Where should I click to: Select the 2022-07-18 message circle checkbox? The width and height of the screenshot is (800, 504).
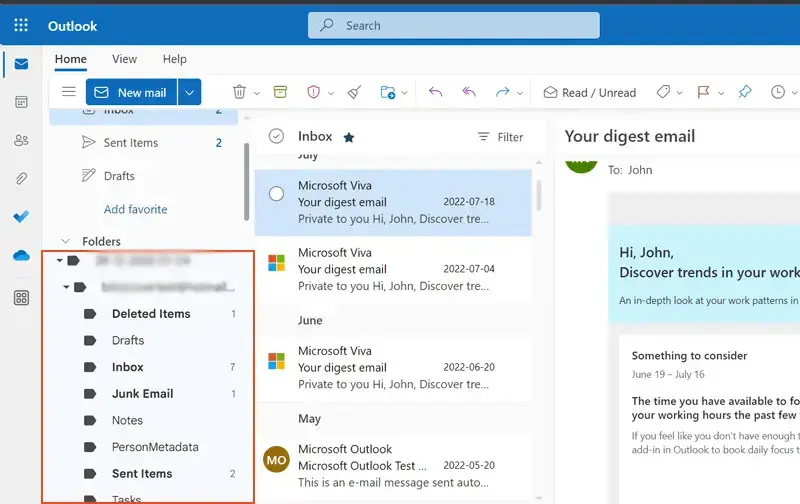(276, 194)
